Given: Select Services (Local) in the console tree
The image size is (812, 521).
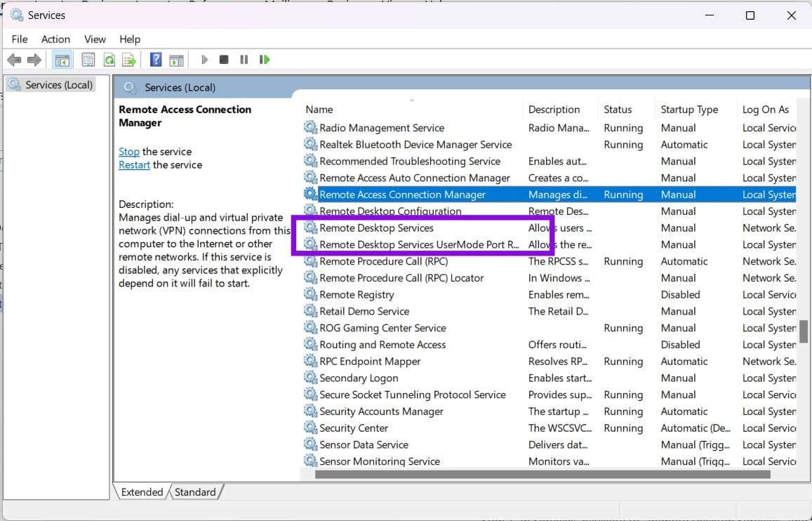Looking at the screenshot, I should [x=51, y=85].
